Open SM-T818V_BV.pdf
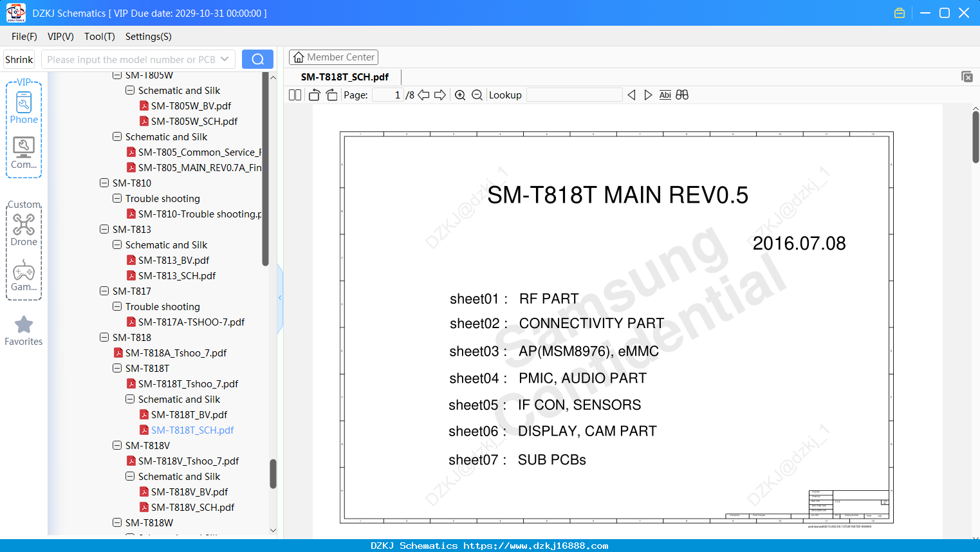Image resolution: width=980 pixels, height=552 pixels. (189, 492)
